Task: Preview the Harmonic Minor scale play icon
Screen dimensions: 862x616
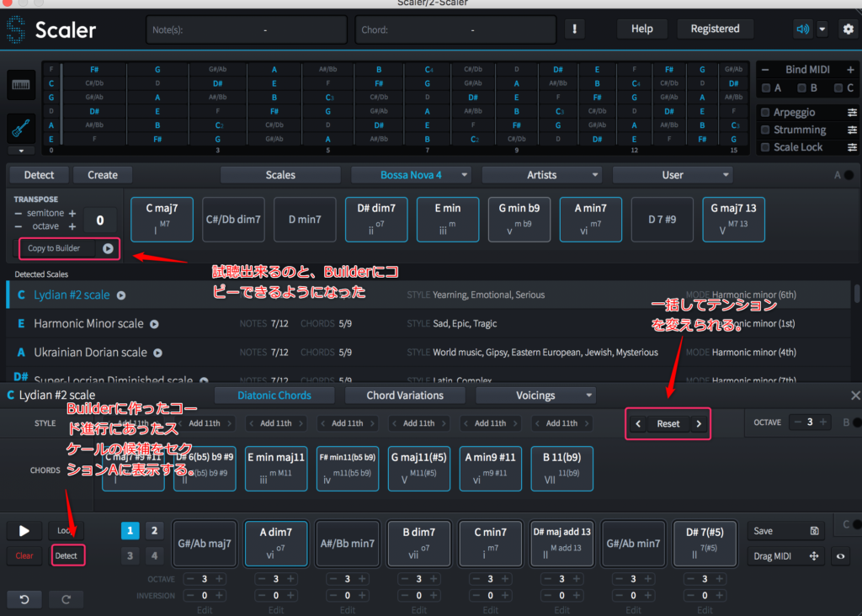Action: pyautogui.click(x=154, y=324)
